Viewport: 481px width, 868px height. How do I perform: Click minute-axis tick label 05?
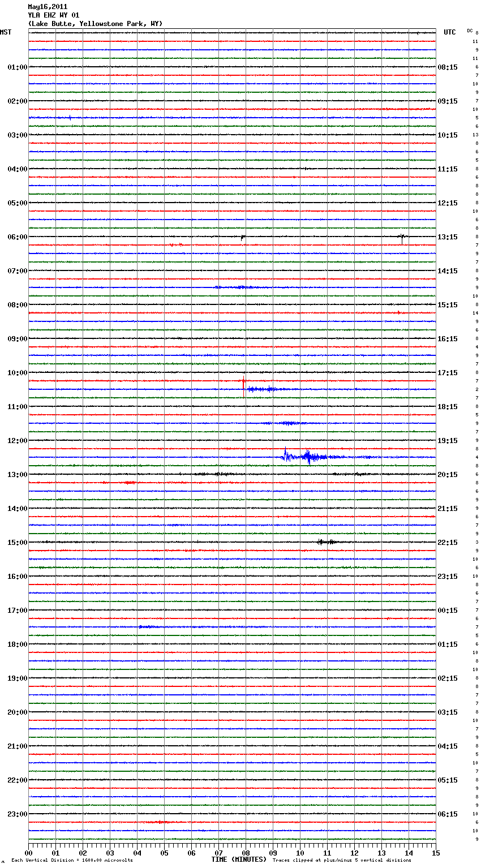pos(164,853)
